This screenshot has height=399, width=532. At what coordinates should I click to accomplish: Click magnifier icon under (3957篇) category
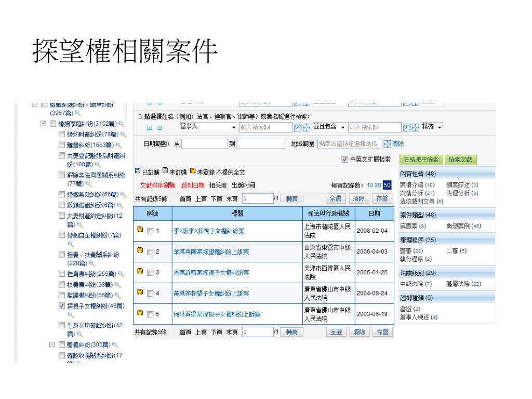coord(78,113)
